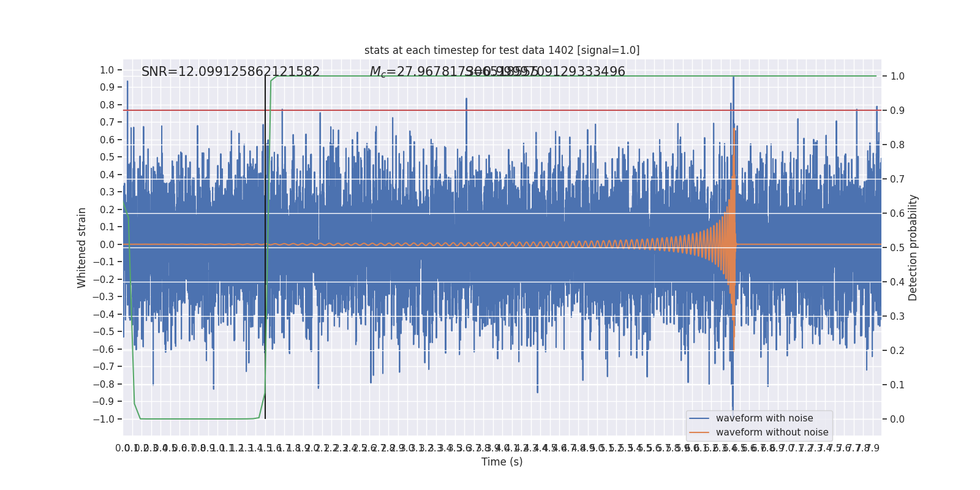The width and height of the screenshot is (980, 490).
Task: Select "waveform without noise" legend entry text
Action: pyautogui.click(x=772, y=432)
